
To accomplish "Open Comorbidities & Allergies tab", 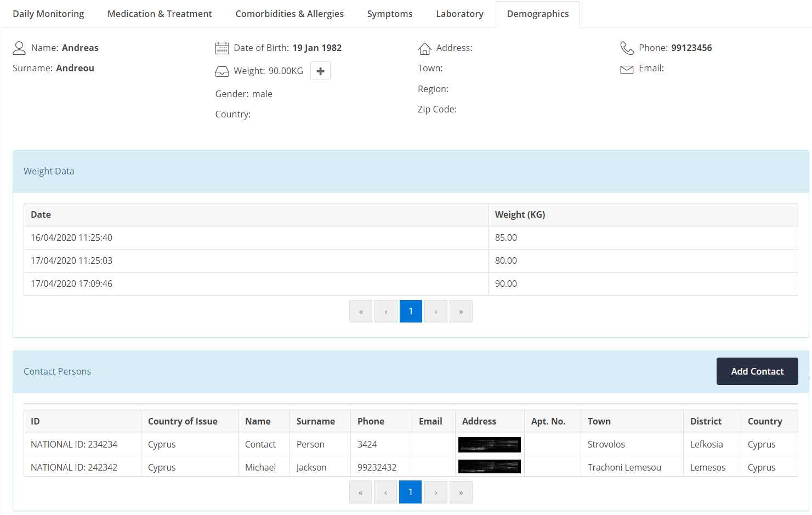I will [289, 14].
